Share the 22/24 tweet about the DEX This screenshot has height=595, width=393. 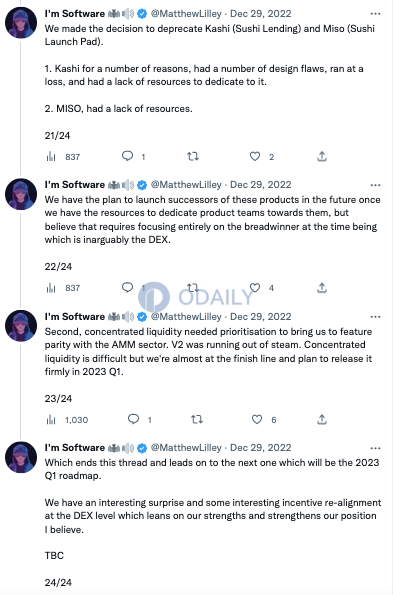[x=322, y=288]
